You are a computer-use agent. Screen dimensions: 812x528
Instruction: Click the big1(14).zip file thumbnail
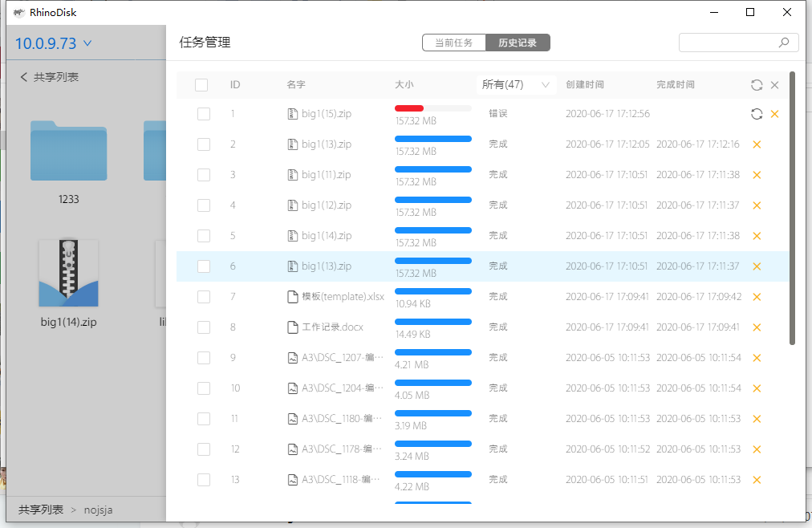[x=68, y=274]
